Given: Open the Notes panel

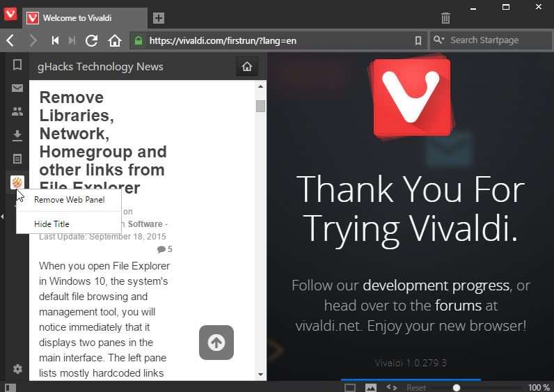Looking at the screenshot, I should [17, 159].
